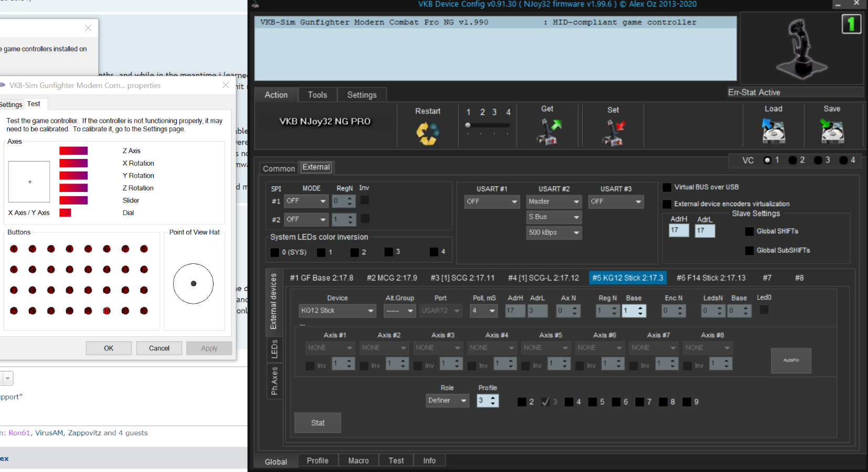The width and height of the screenshot is (868, 472).
Task: Click OK in the properties dialog
Action: coord(109,348)
